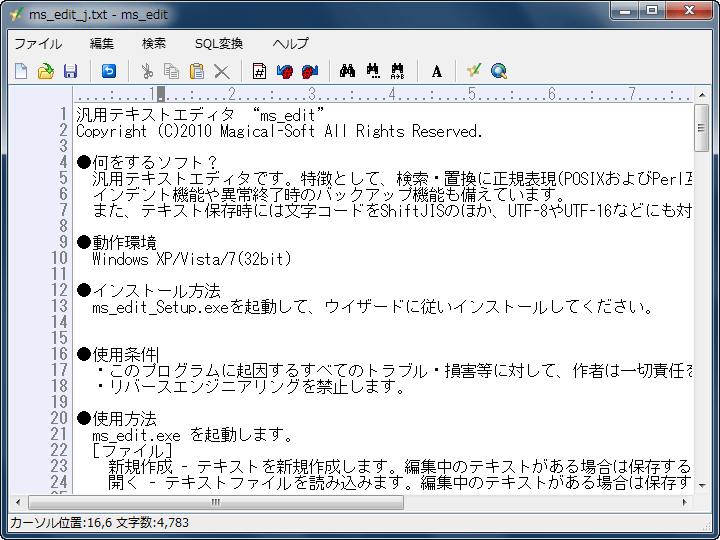Open the ヘルプ menu
This screenshot has height=540, width=720.
tap(291, 44)
